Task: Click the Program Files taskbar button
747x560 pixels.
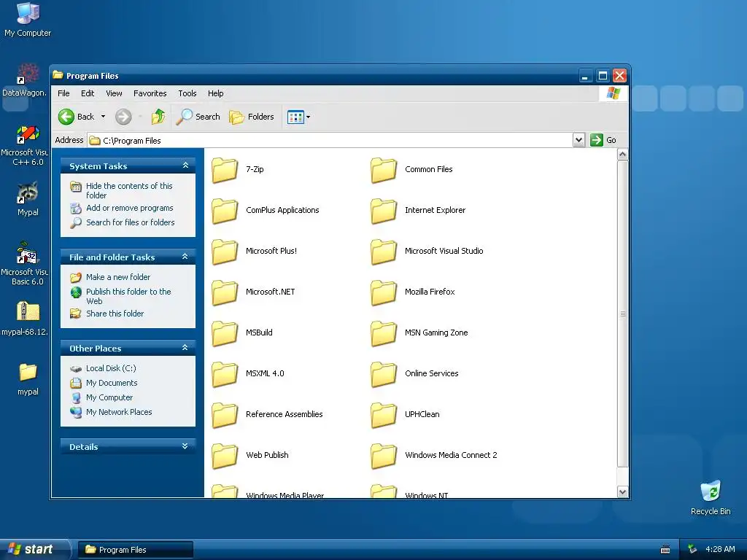Action: point(135,550)
